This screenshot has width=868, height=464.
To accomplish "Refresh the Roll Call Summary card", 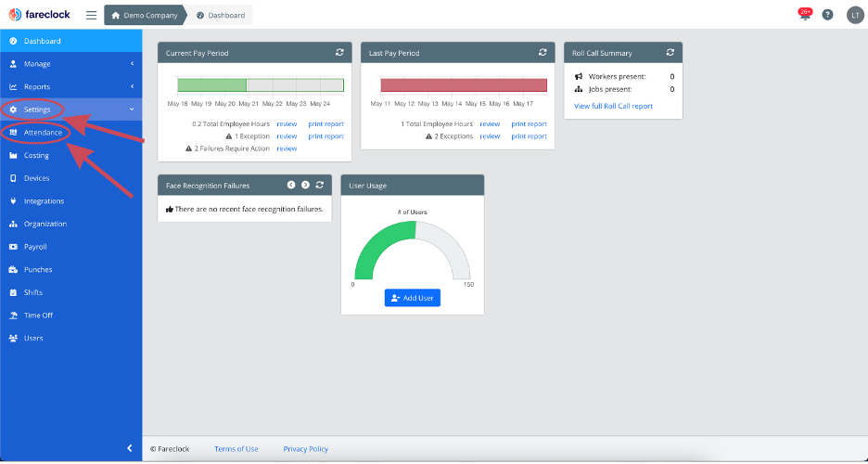I will coord(670,53).
